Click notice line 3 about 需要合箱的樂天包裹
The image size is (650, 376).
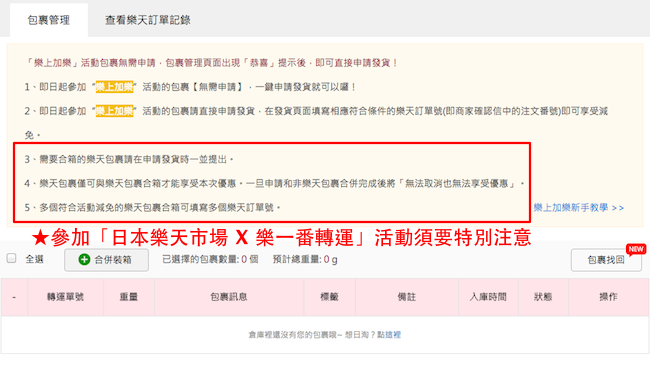click(129, 159)
